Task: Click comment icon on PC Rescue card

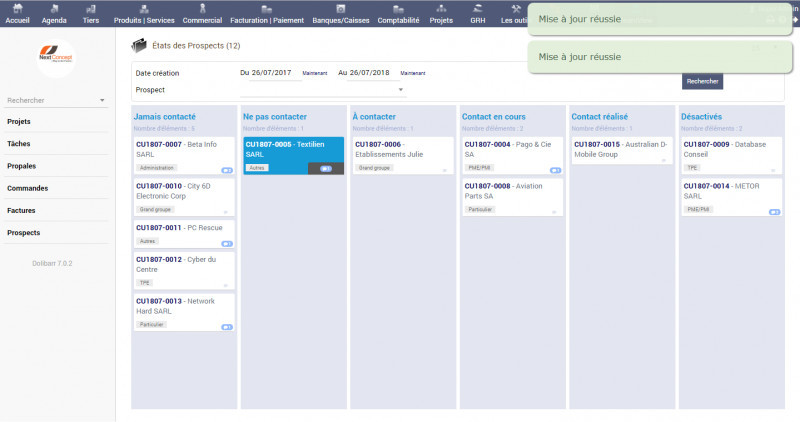Action: 227,244
